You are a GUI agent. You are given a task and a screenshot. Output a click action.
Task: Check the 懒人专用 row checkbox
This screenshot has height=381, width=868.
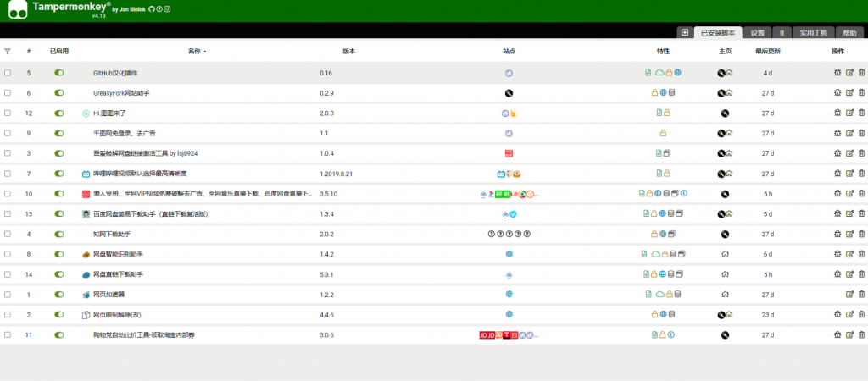[7, 194]
